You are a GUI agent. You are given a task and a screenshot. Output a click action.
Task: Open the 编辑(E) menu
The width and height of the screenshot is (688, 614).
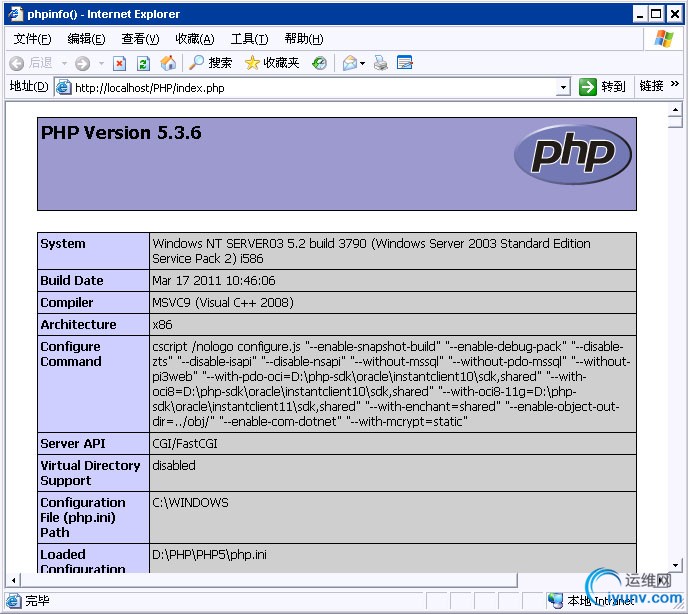point(86,39)
